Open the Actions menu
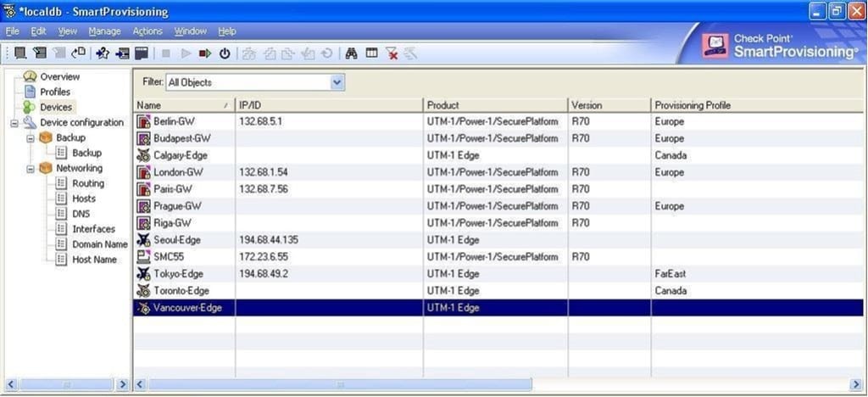Viewport: 868px width, 397px height. click(x=147, y=31)
